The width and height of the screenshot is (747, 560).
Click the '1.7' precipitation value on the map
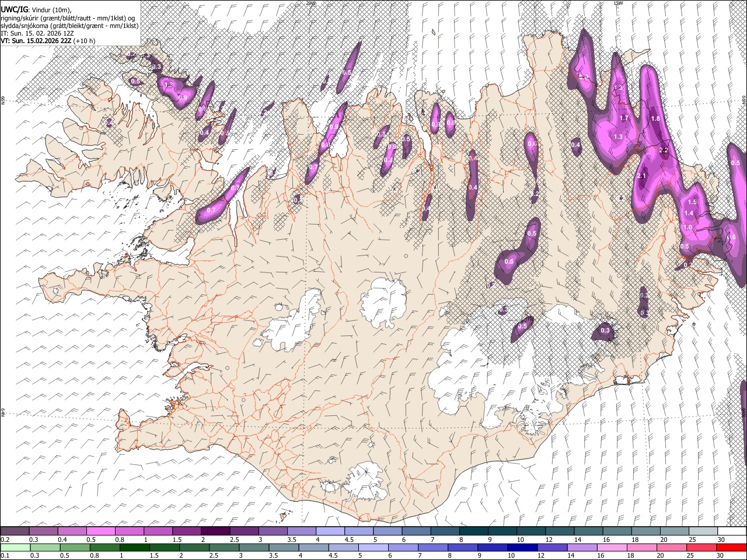624,118
